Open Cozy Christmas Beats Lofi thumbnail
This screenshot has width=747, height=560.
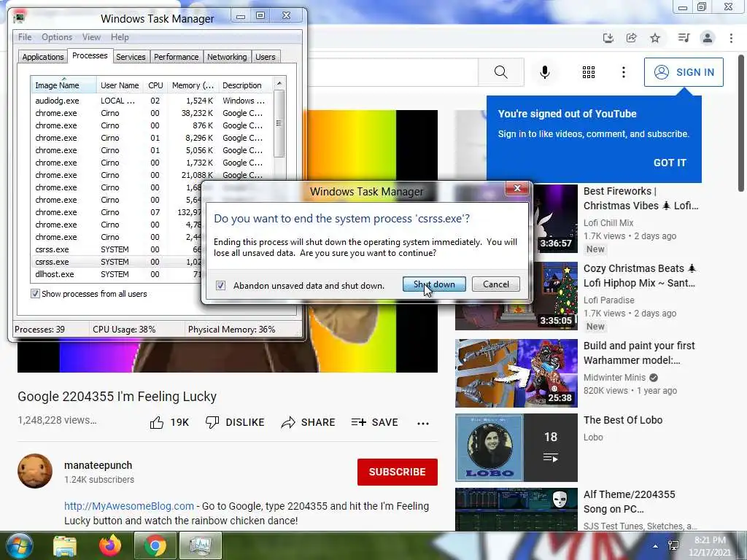(x=516, y=296)
